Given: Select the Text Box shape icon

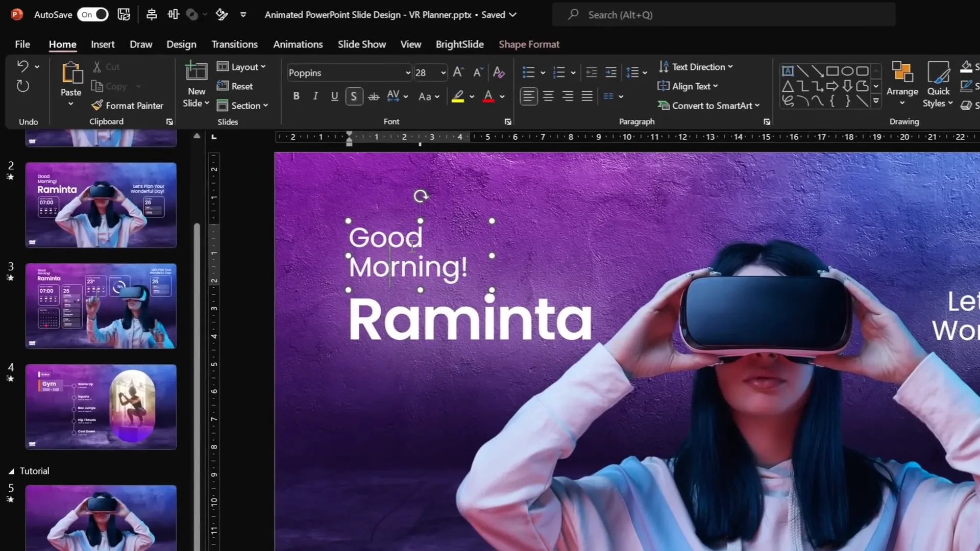Looking at the screenshot, I should (x=788, y=71).
